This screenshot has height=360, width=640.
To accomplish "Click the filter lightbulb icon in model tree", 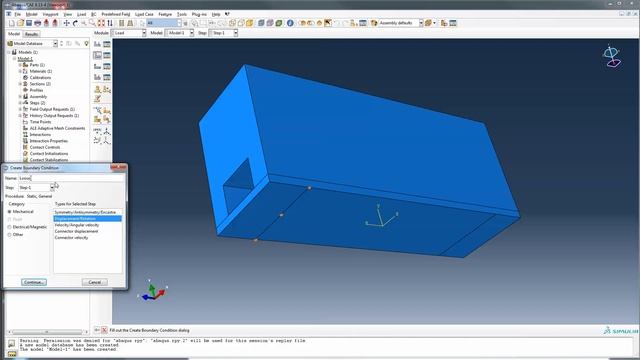I will [x=86, y=43].
